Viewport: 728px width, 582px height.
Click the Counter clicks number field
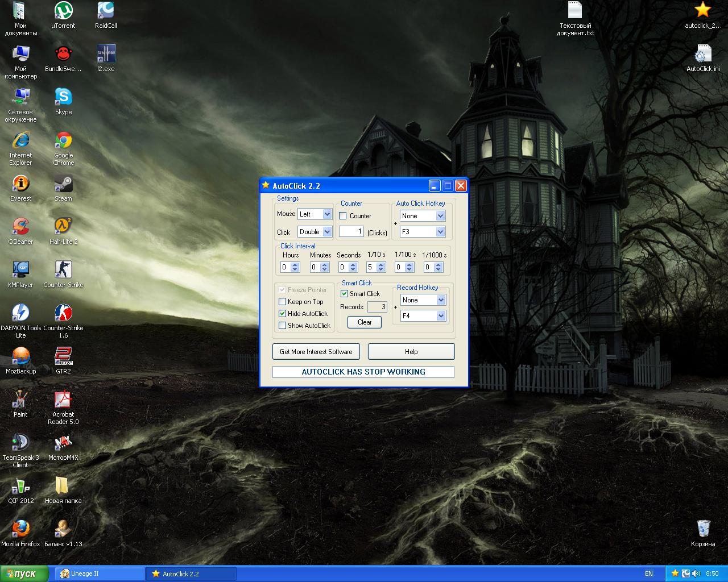pos(351,231)
